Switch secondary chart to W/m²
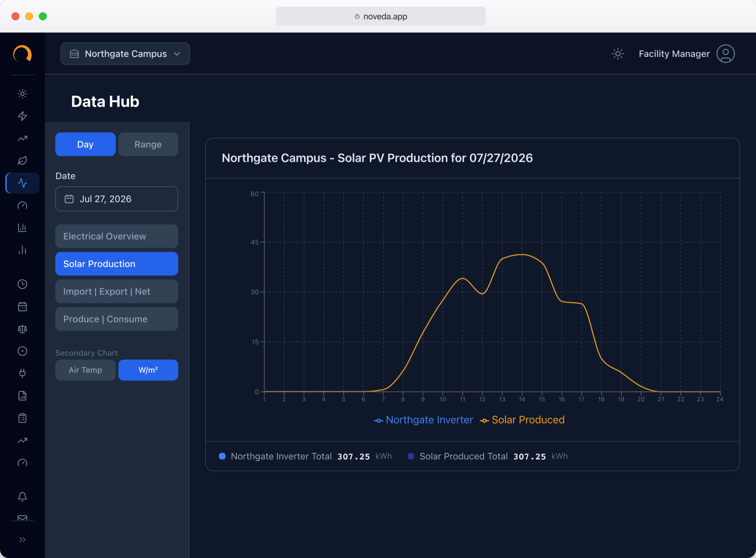 (x=148, y=370)
